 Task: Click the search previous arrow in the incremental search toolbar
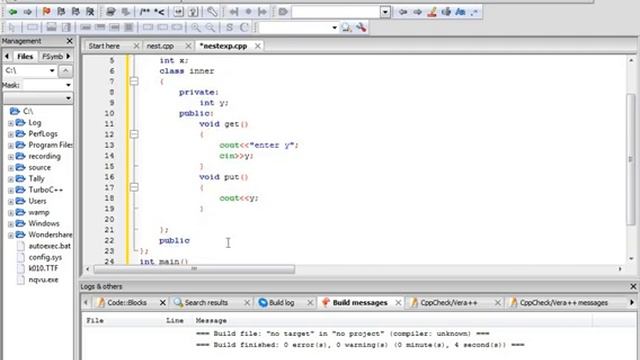coord(403,12)
